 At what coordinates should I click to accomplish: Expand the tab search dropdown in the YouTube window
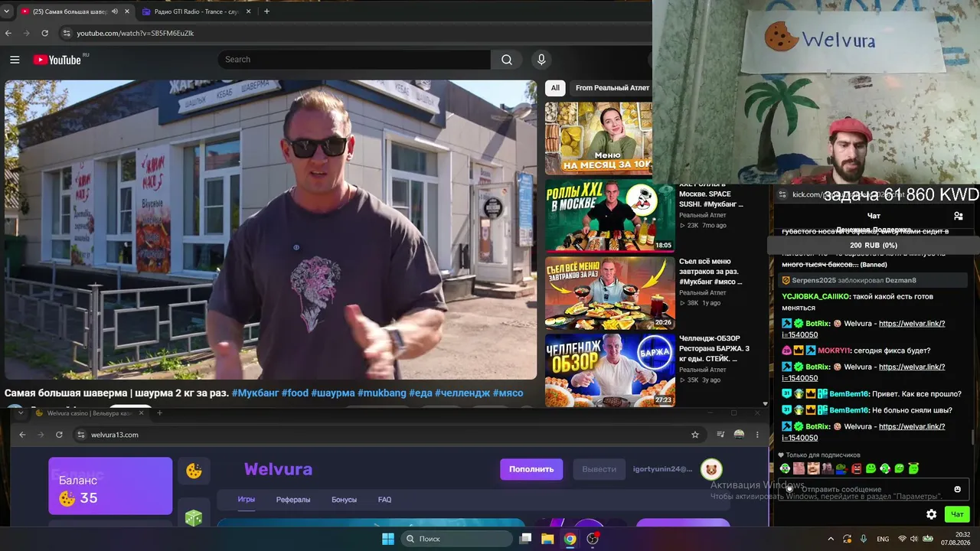coord(5,11)
